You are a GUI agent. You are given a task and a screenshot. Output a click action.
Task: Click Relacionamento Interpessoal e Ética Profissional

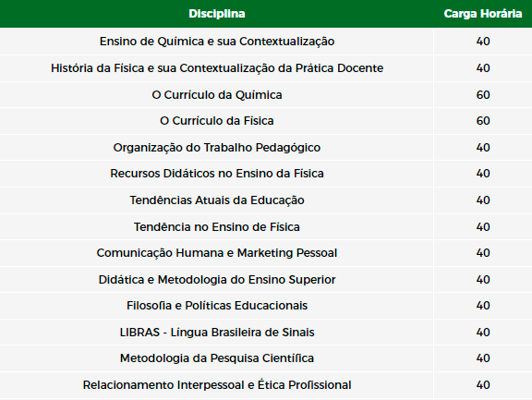tap(217, 385)
